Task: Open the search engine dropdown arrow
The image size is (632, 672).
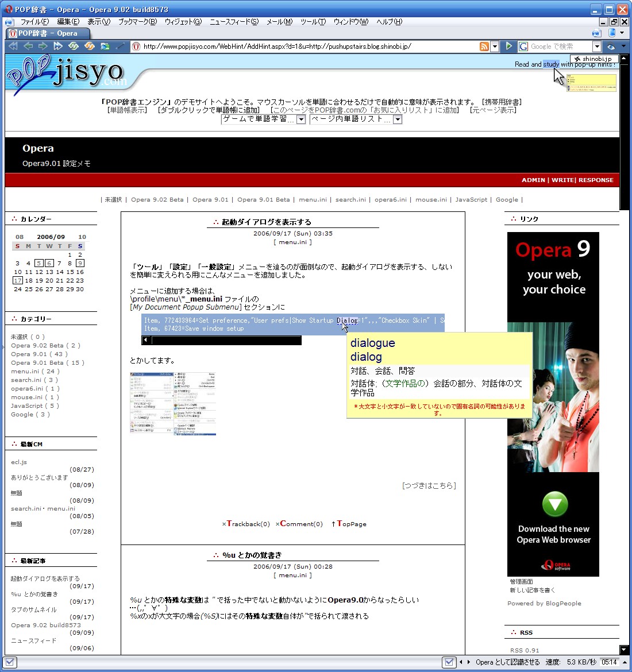Action: point(597,47)
